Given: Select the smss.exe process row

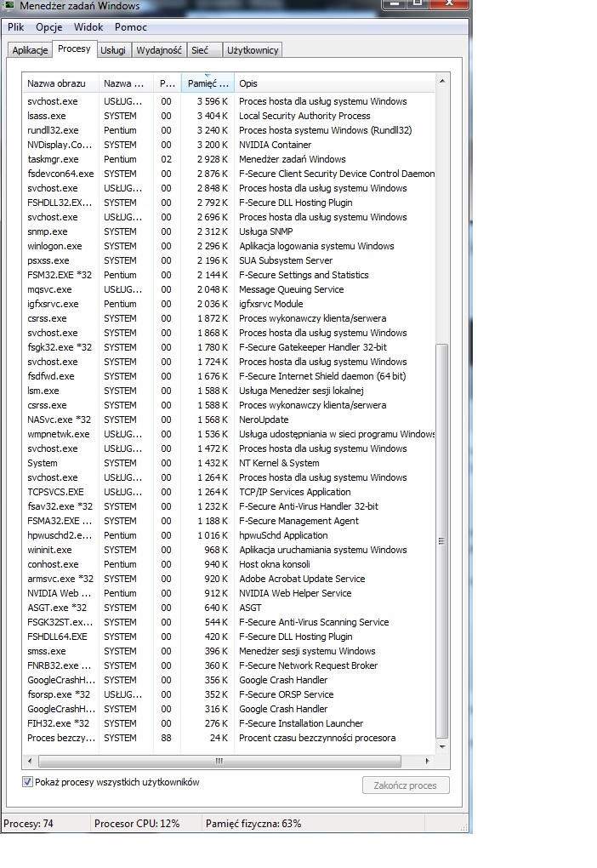Looking at the screenshot, I should pos(229,651).
